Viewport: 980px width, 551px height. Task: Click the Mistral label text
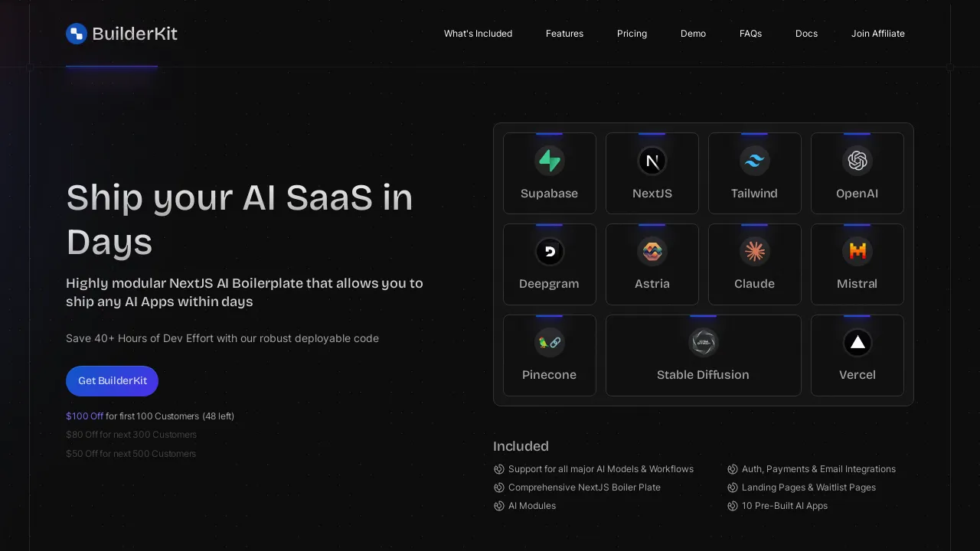[x=857, y=284]
